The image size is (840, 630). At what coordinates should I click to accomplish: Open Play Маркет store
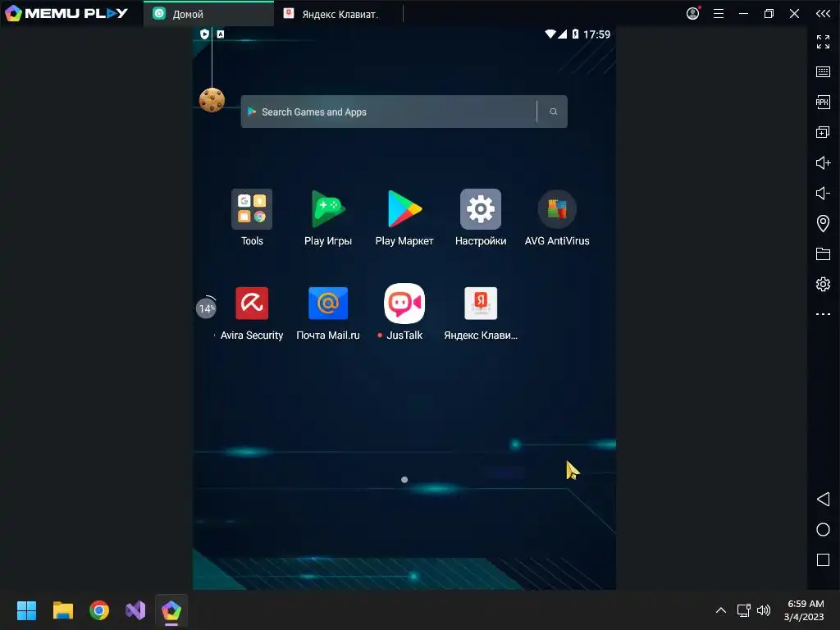(x=404, y=209)
